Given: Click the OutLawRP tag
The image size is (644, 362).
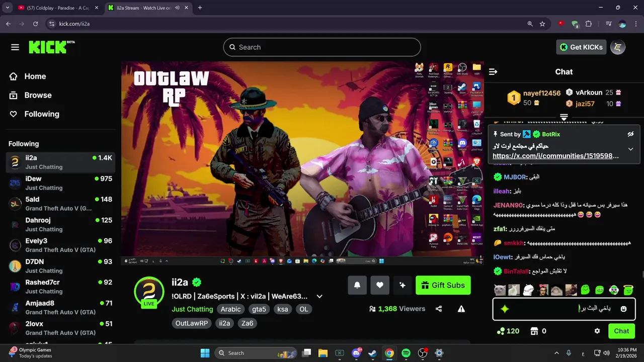Looking at the screenshot, I should point(192,323).
